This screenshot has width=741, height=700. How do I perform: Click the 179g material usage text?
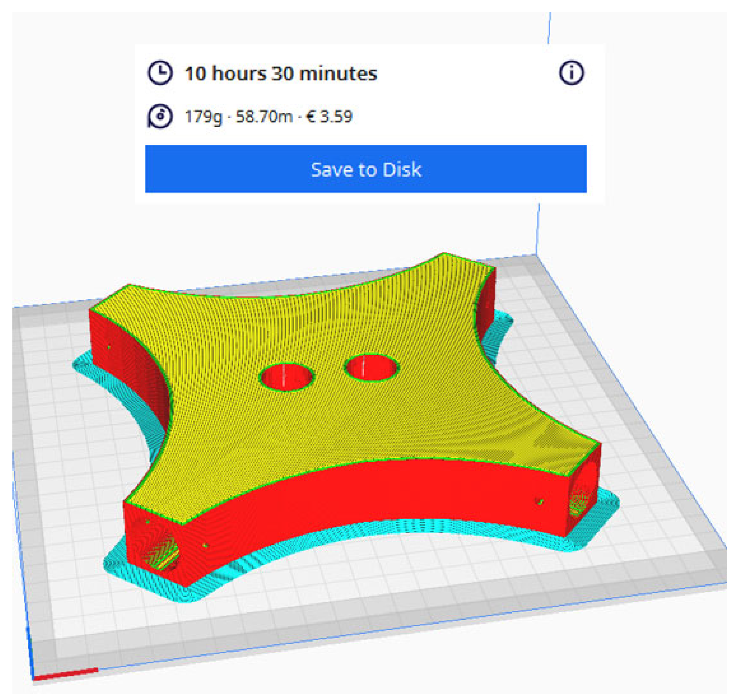click(203, 117)
